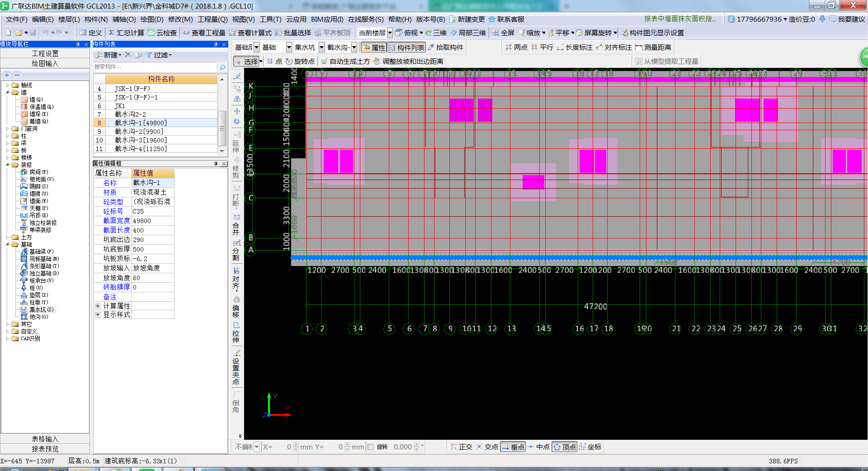Open the BIM应用(I) menu
This screenshot has height=471, width=868.
(x=327, y=19)
